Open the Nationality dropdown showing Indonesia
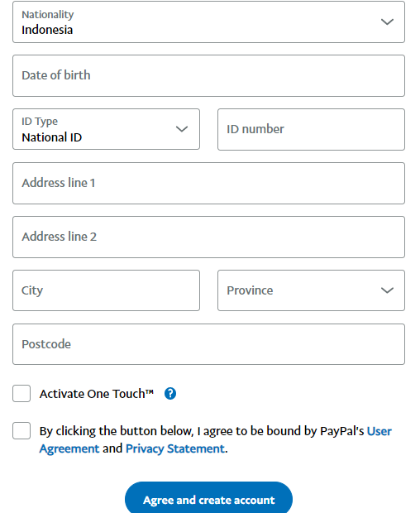Screen dimensions: 420x513 (208, 22)
